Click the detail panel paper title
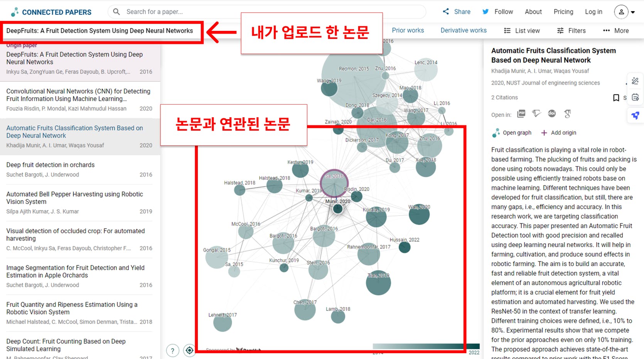Viewport: 644px width, 359px height. 553,55
